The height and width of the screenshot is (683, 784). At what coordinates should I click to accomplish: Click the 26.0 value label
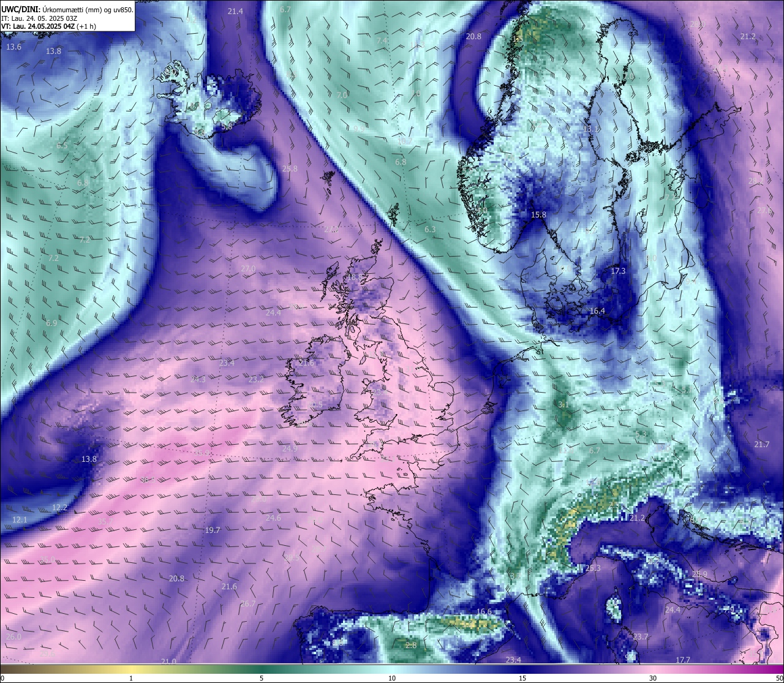pos(13,637)
